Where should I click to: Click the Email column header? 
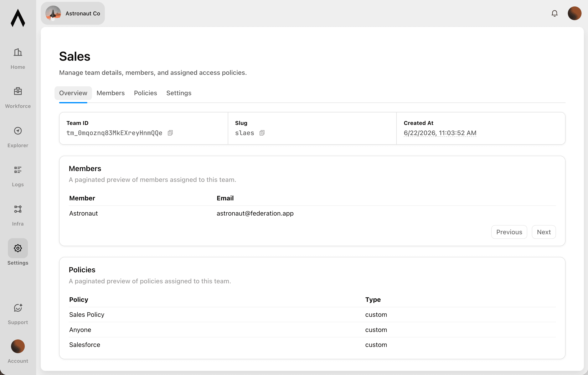tap(225, 198)
